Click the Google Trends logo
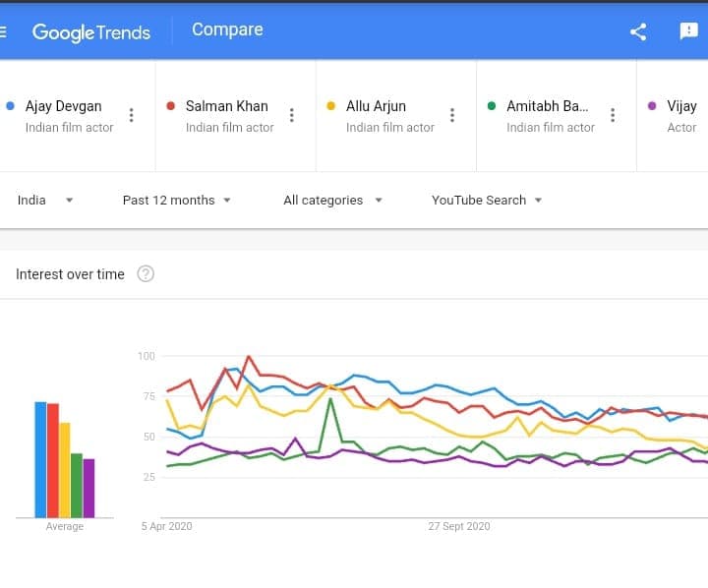The height and width of the screenshot is (588, 708). pos(91,31)
